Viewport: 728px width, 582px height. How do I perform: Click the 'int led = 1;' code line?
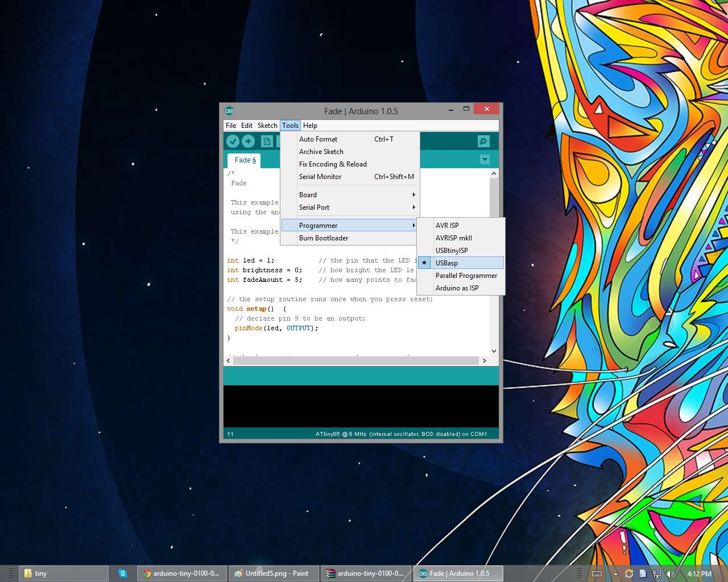(x=250, y=261)
